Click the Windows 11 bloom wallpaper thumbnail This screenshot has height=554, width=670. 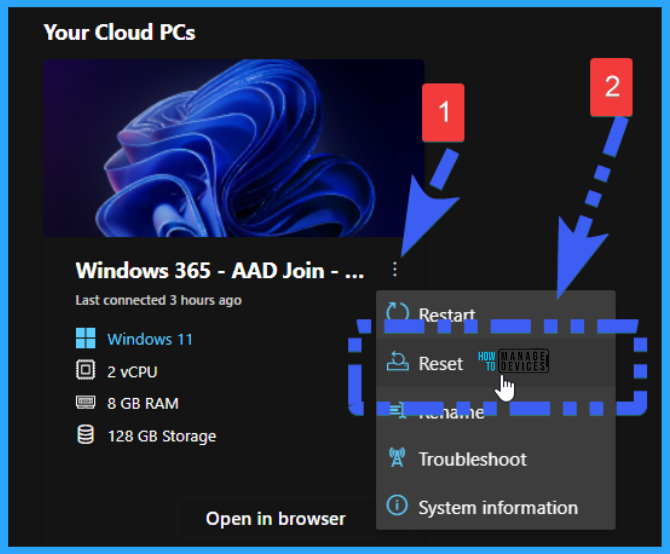(234, 148)
